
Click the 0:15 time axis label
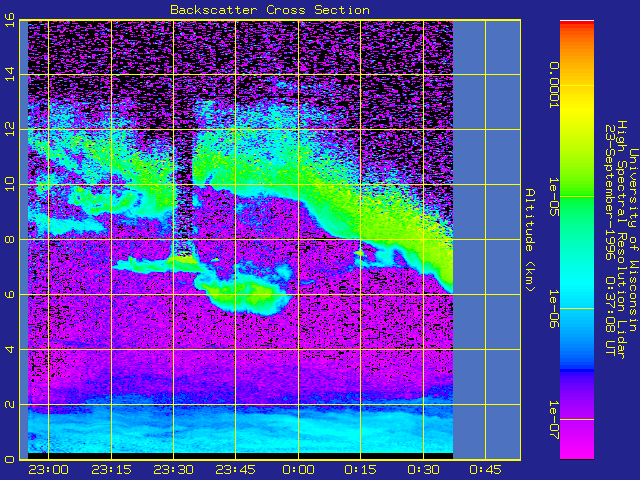[x=360, y=470]
